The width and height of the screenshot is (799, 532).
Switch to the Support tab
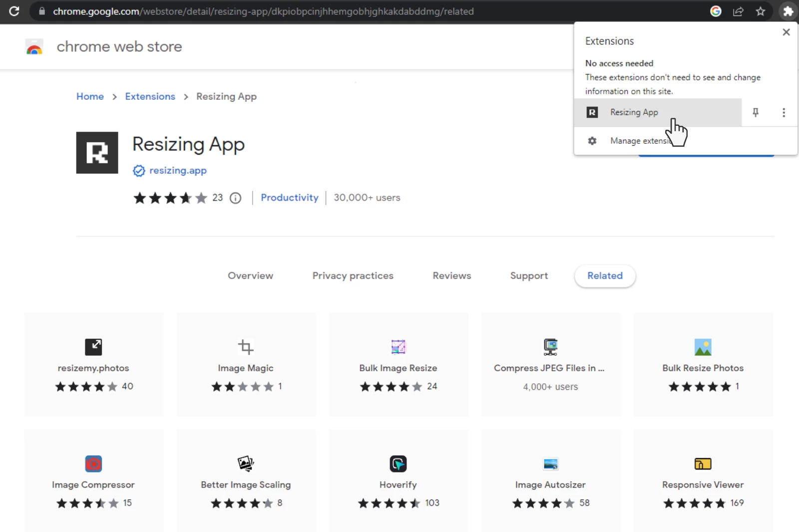point(529,275)
